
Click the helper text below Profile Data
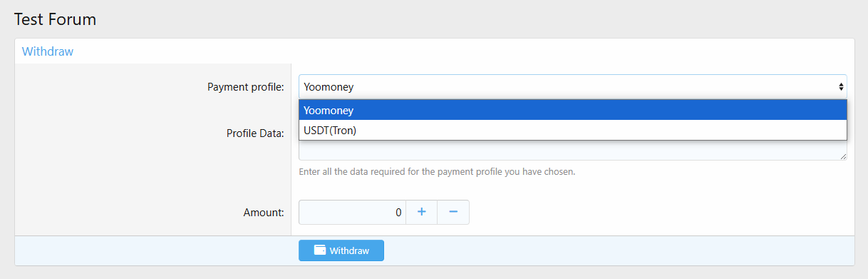pos(437,172)
